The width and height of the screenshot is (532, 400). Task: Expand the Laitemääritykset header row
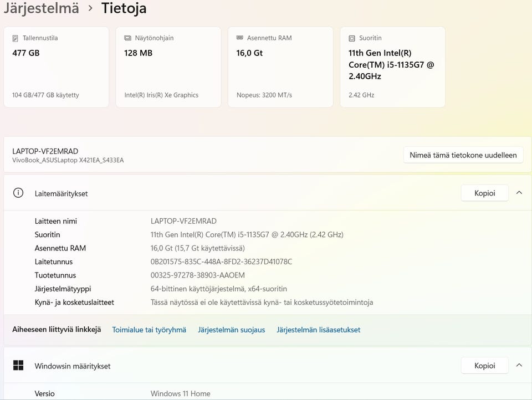pyautogui.click(x=222, y=193)
